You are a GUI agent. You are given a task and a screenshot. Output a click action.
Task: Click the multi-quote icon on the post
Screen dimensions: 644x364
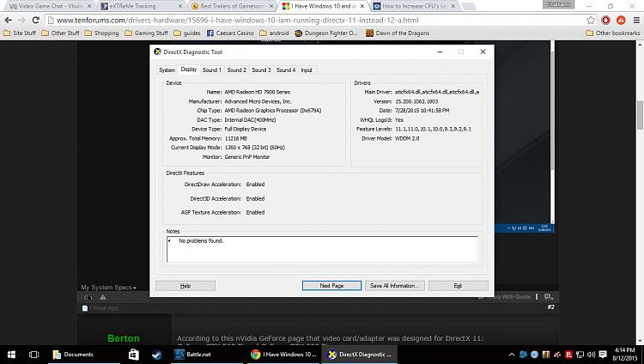[x=549, y=297]
